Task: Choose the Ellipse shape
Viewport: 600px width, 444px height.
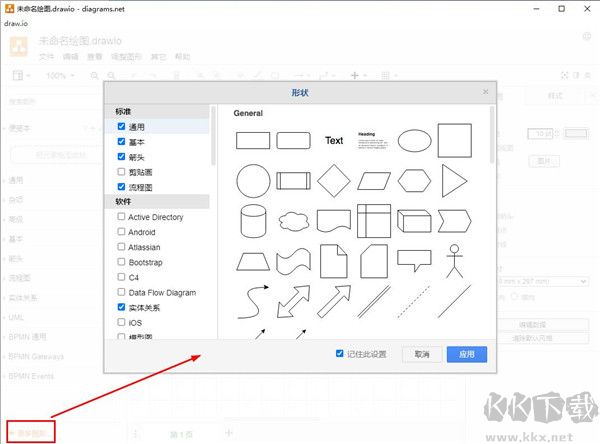Action: pyautogui.click(x=414, y=140)
